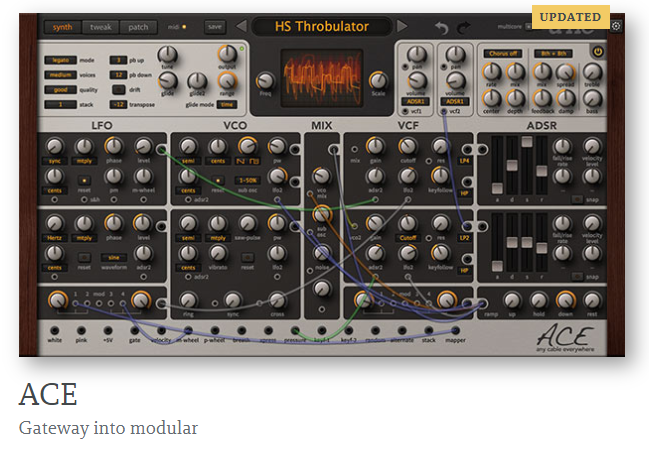Viewport: 649px width, 450px height.
Task: Open the ADSR1 selector above vcf1
Action: point(416,102)
